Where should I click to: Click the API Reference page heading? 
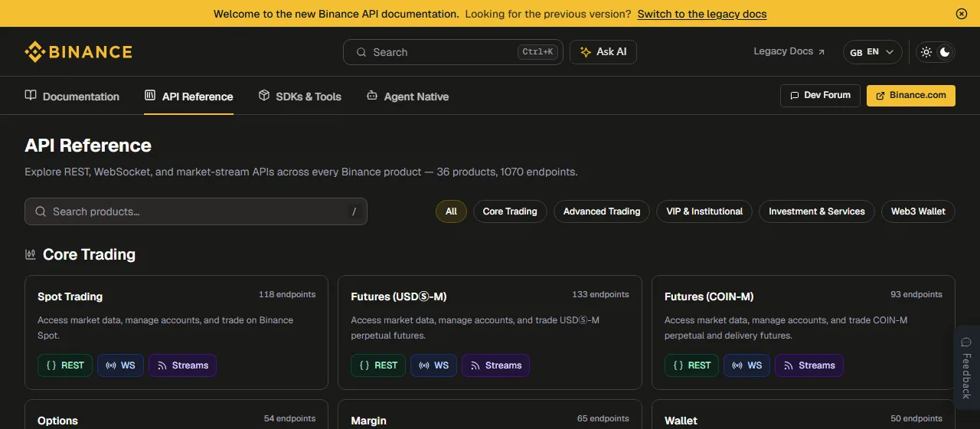point(88,146)
